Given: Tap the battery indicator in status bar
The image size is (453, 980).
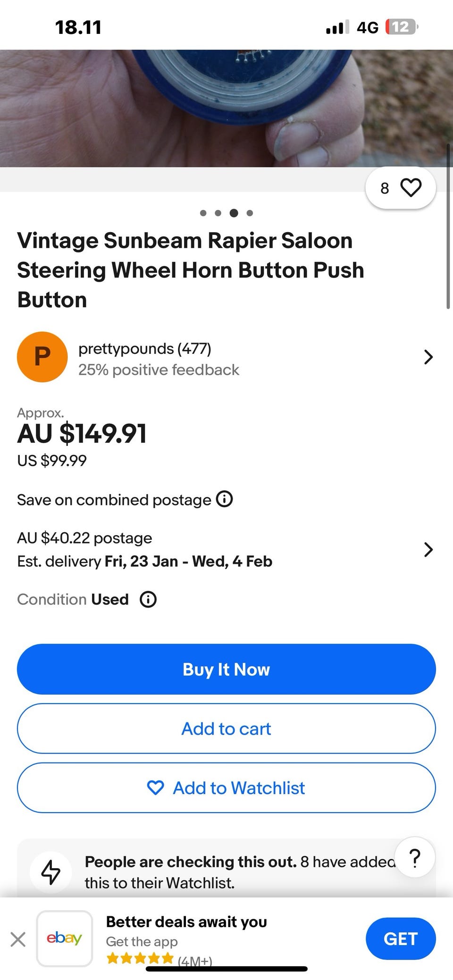Looking at the screenshot, I should [401, 27].
